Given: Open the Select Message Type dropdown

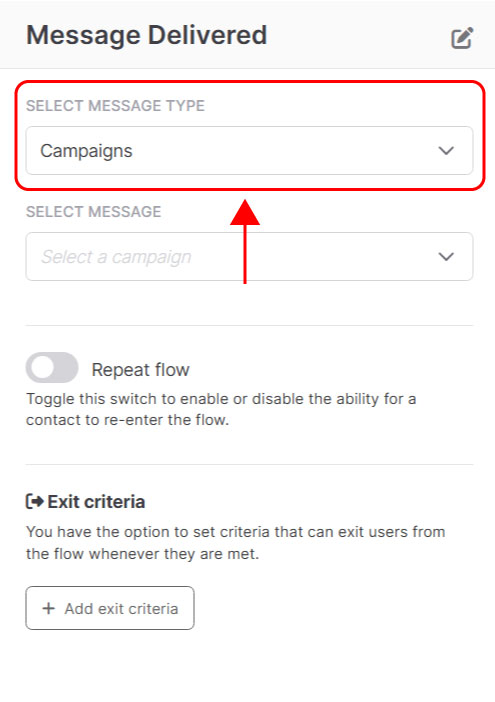Looking at the screenshot, I should coord(249,150).
